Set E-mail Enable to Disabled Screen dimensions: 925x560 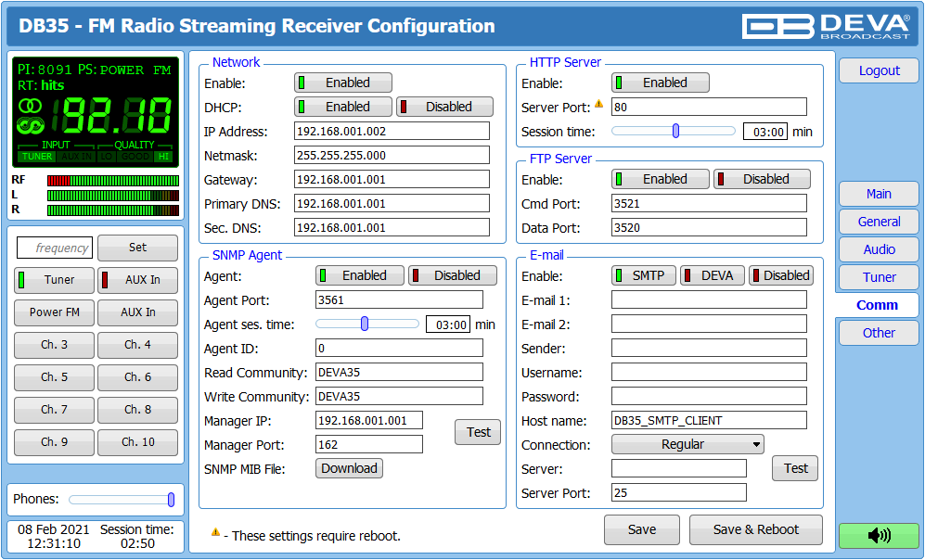click(x=781, y=275)
